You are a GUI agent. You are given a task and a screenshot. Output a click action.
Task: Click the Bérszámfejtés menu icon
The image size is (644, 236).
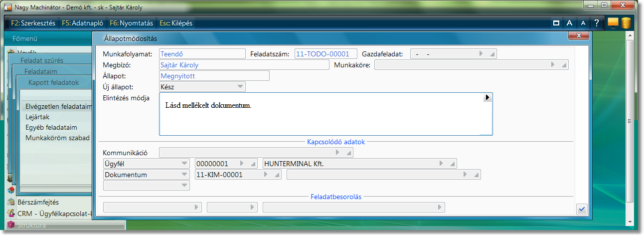pos(10,203)
